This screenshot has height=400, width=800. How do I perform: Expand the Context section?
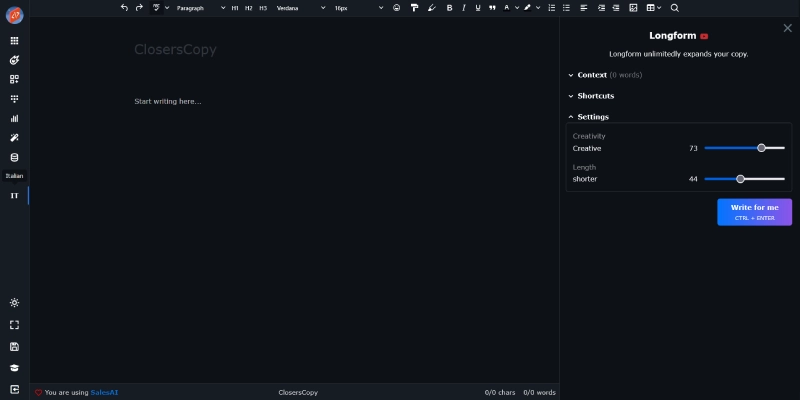[x=605, y=75]
